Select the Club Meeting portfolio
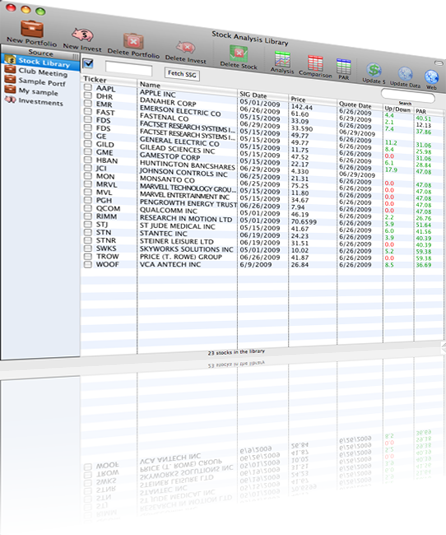The height and width of the screenshot is (535, 446). click(43, 72)
